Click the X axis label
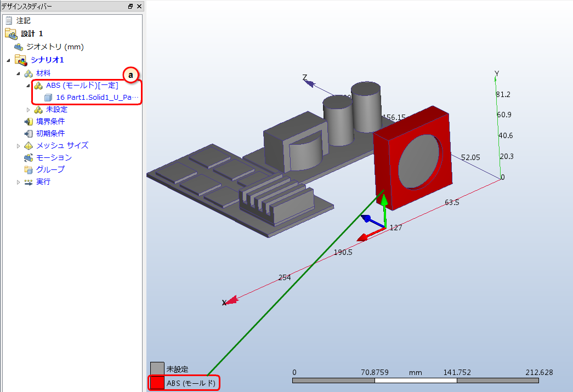The height and width of the screenshot is (392, 573). pyautogui.click(x=224, y=303)
